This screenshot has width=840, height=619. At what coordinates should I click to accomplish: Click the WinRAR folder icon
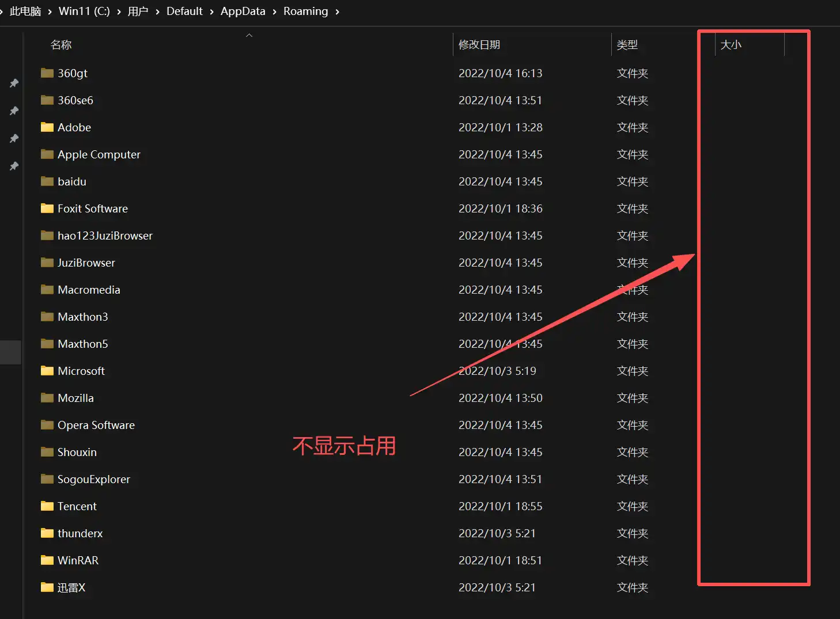tap(47, 560)
